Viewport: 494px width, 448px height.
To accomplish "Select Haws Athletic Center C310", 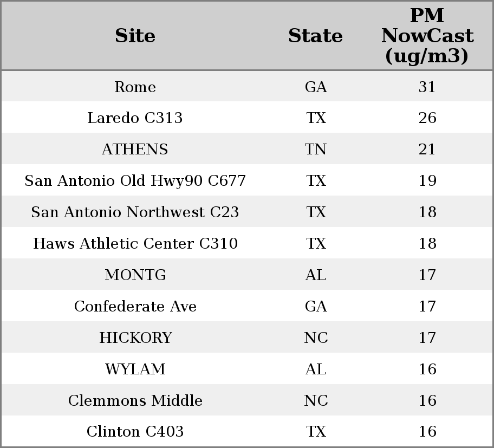I will [135, 243].
